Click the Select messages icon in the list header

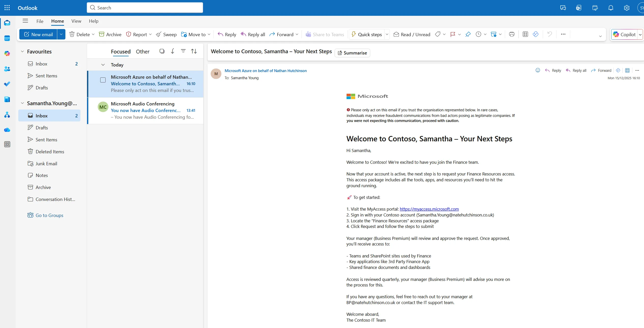point(162,51)
